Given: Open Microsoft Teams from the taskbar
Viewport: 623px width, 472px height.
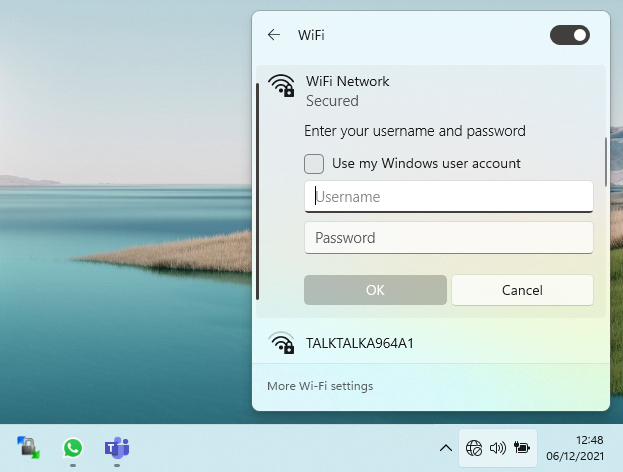Looking at the screenshot, I should tap(117, 448).
